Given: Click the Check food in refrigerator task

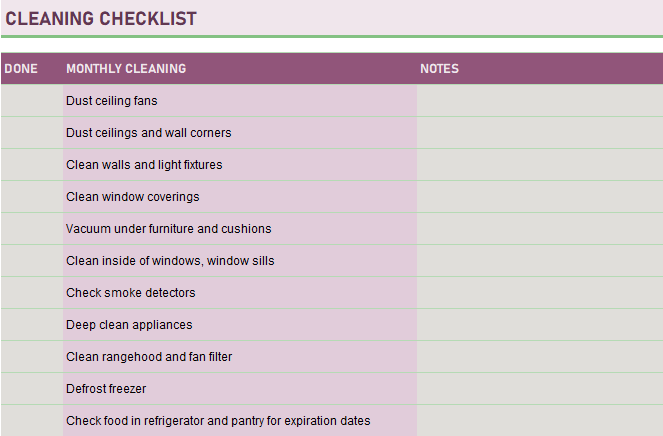Looking at the screenshot, I should 218,421.
